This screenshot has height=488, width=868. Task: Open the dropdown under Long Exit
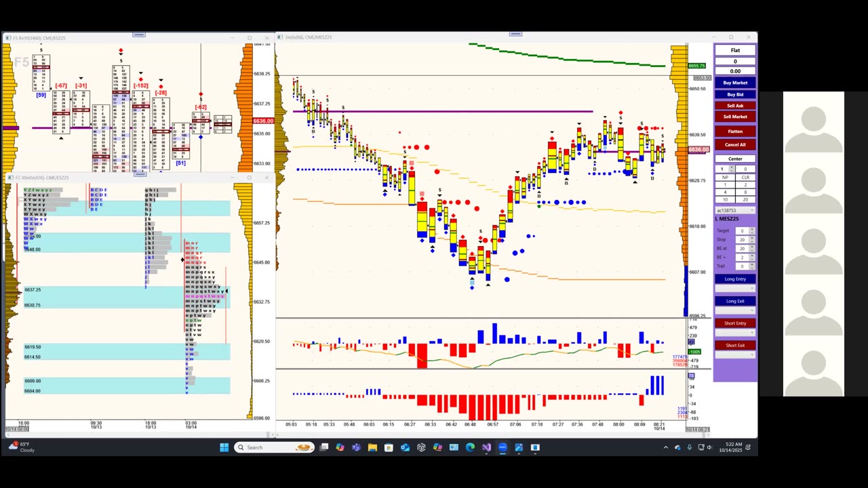(x=735, y=310)
